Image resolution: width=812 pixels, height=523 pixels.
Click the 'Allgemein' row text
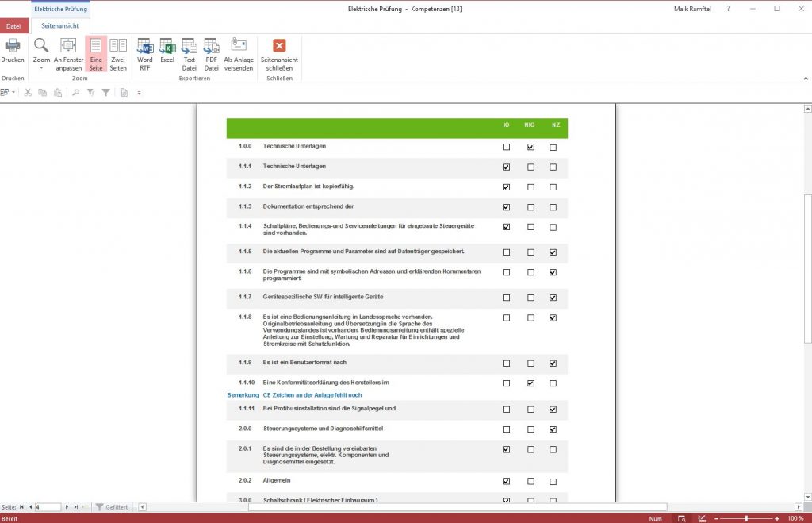[277, 480]
